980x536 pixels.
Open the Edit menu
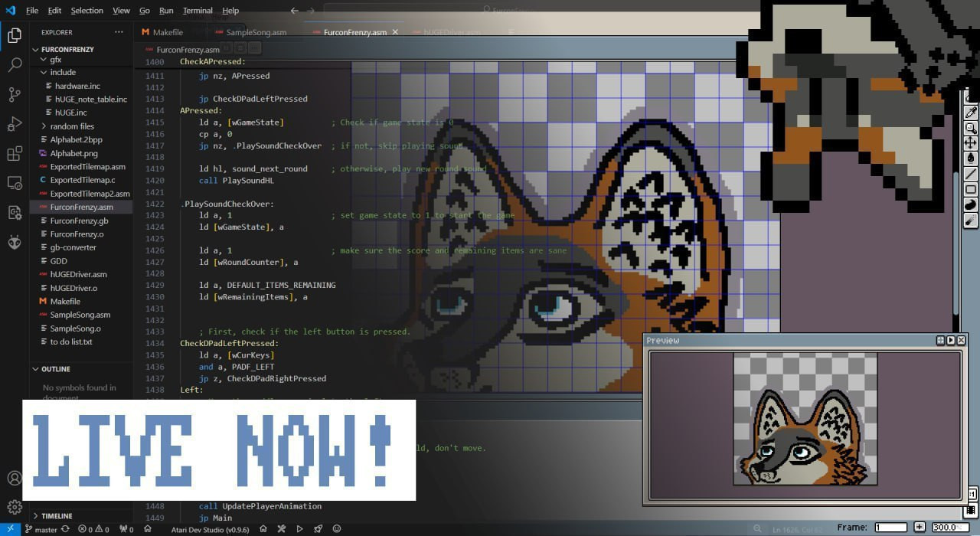[54, 11]
